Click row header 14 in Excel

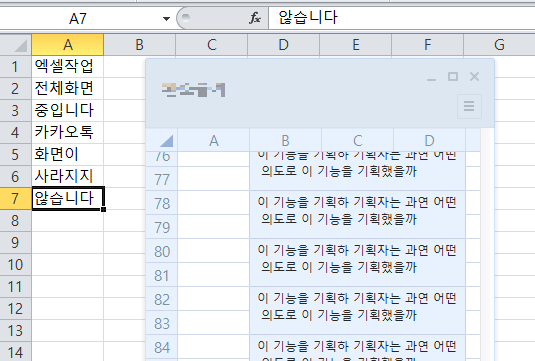(16, 352)
